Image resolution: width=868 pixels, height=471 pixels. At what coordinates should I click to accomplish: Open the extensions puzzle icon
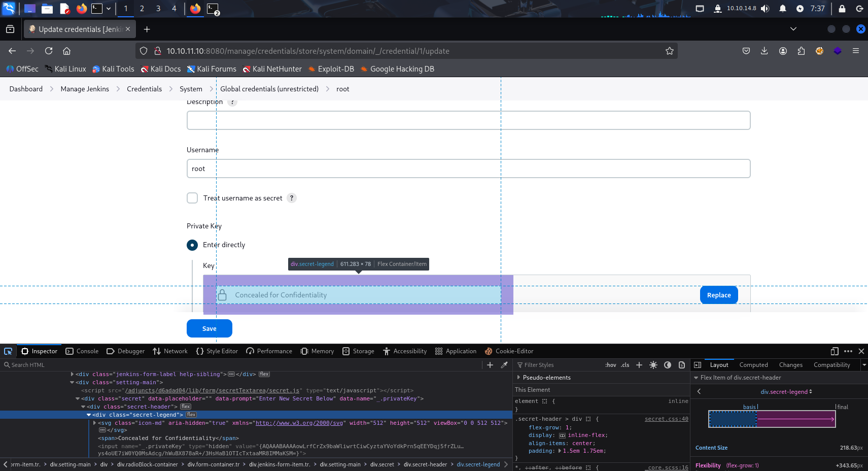pyautogui.click(x=802, y=51)
